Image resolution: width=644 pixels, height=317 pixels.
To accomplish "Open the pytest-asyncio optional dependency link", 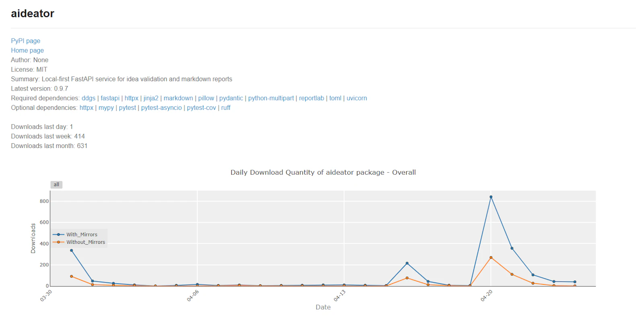I will click(x=161, y=108).
